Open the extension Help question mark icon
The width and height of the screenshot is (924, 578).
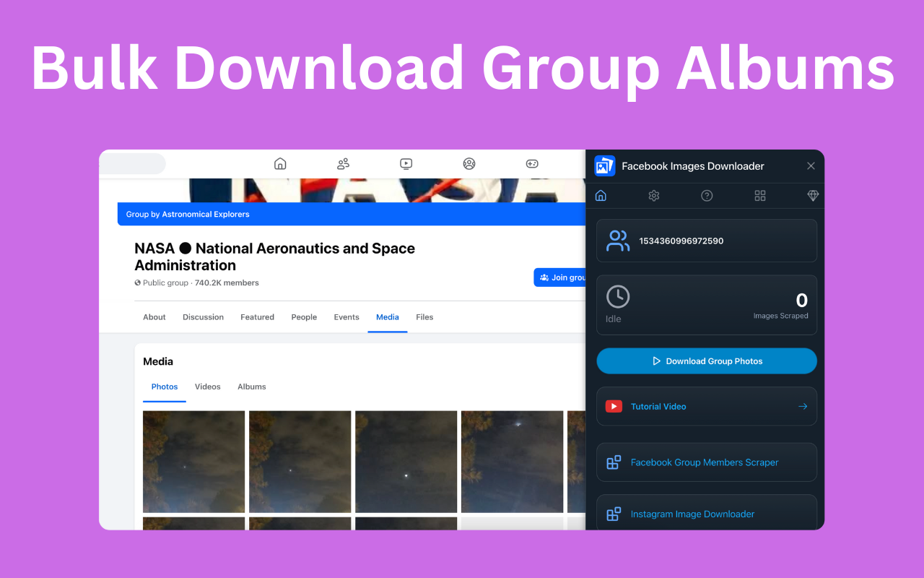(707, 196)
